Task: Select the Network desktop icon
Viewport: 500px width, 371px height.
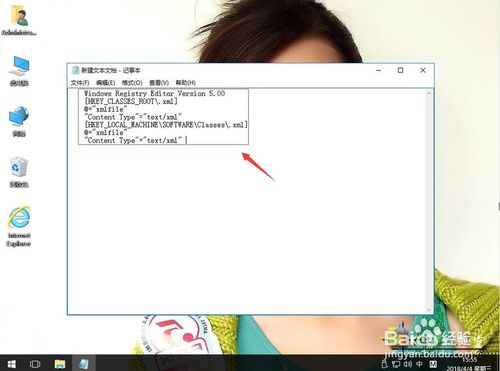Action: pyautogui.click(x=19, y=121)
